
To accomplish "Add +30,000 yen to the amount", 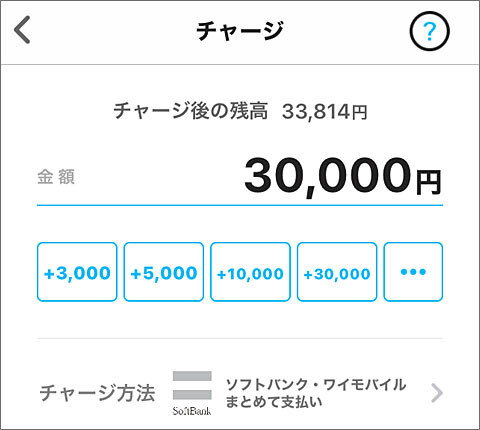I will pos(337,272).
